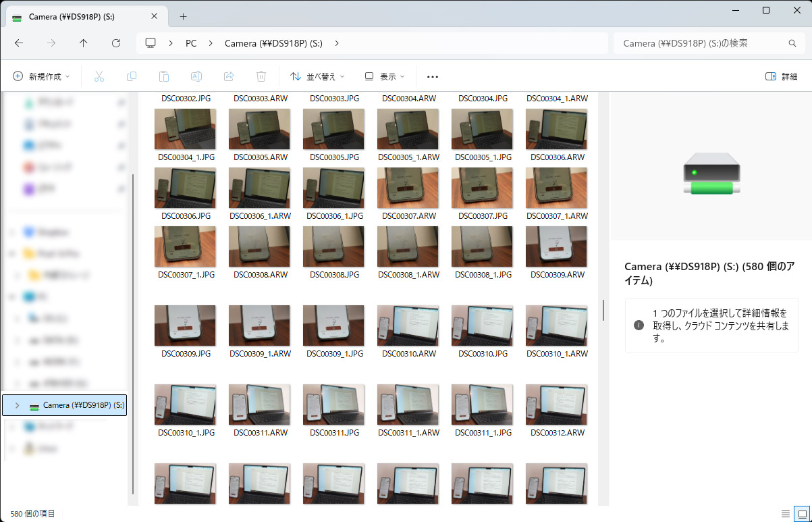Toggle the 詳細 details pane
The height and width of the screenshot is (522, 812).
(x=781, y=76)
